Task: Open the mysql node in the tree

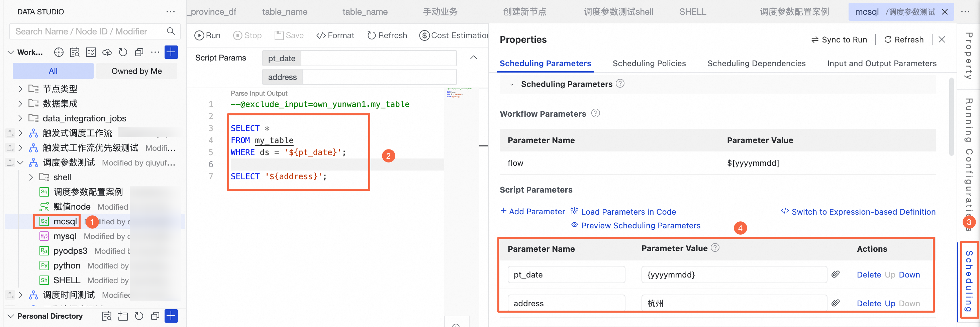Action: [x=65, y=236]
